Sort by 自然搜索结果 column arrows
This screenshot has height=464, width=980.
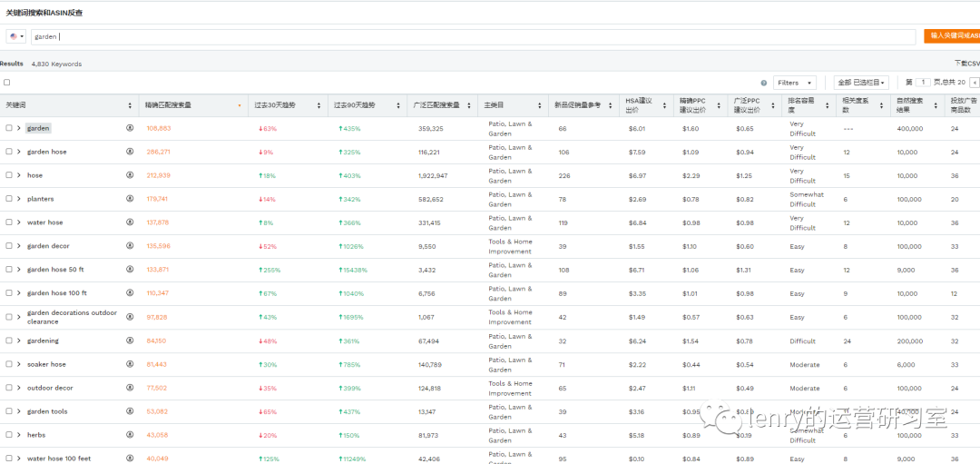(935, 105)
